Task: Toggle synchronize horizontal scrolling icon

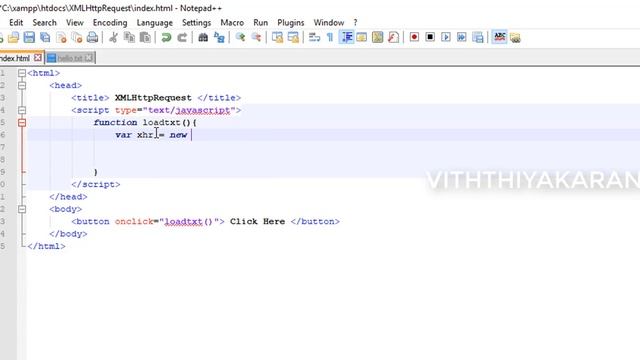Action: tap(293, 38)
